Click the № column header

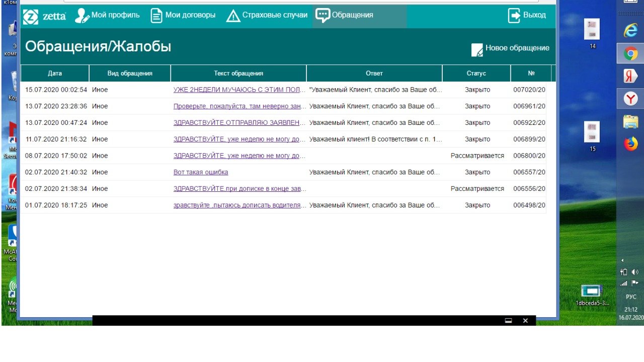coord(531,73)
